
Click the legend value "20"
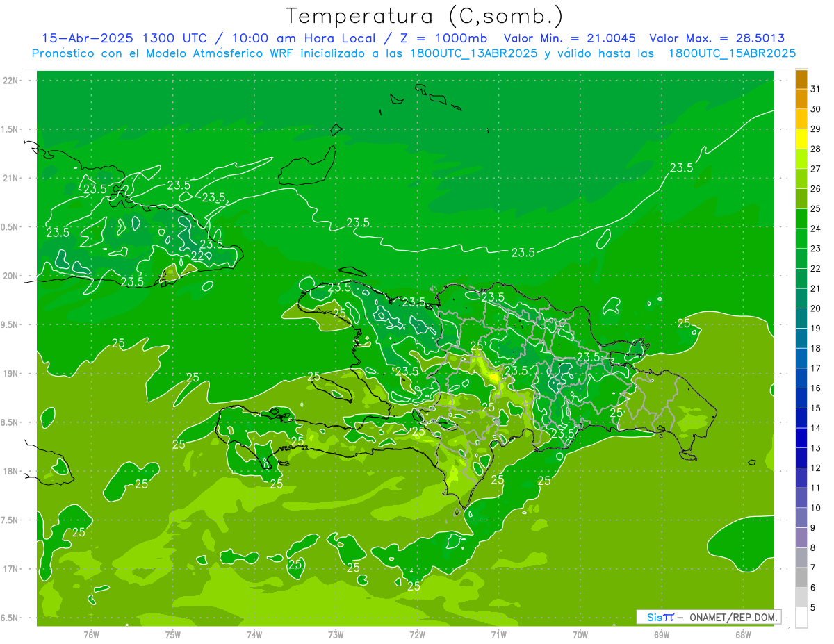coord(815,308)
